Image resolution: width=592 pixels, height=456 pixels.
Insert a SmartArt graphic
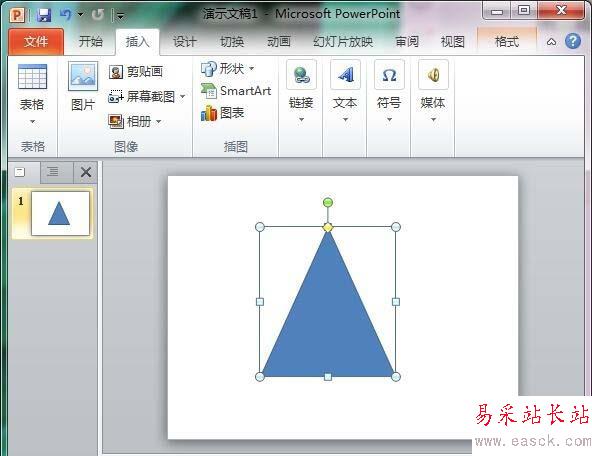236,91
